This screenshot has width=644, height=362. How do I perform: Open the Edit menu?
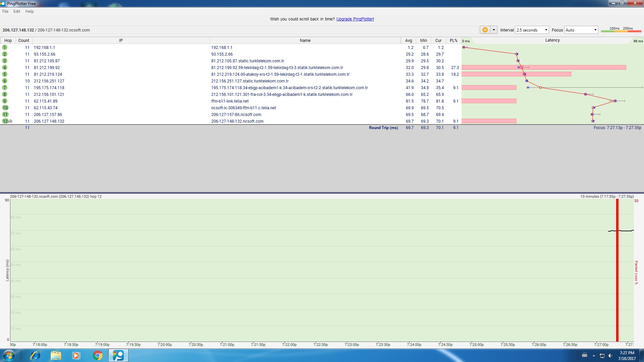17,11
